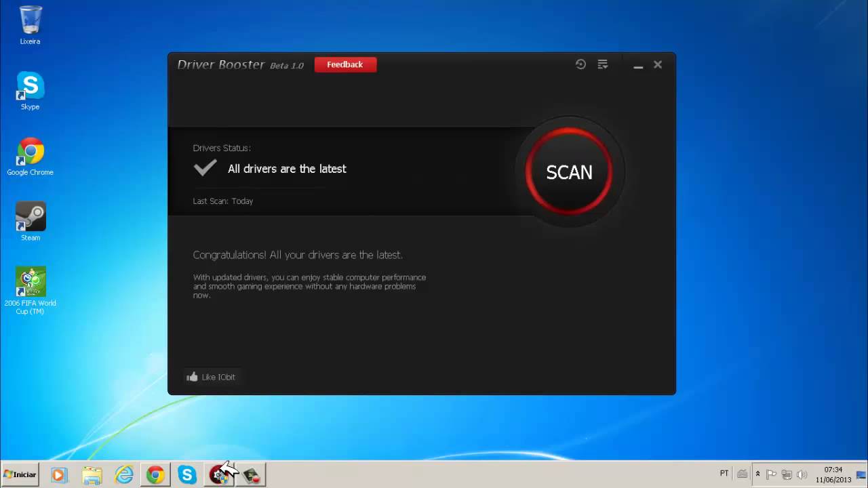Expand hidden system tray icons
868x488 pixels.
757,474
